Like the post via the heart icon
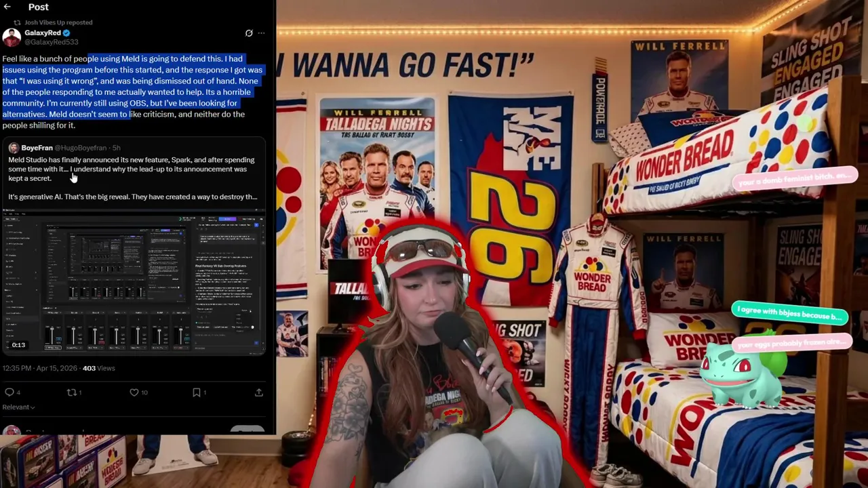The width and height of the screenshot is (868, 488). click(134, 392)
